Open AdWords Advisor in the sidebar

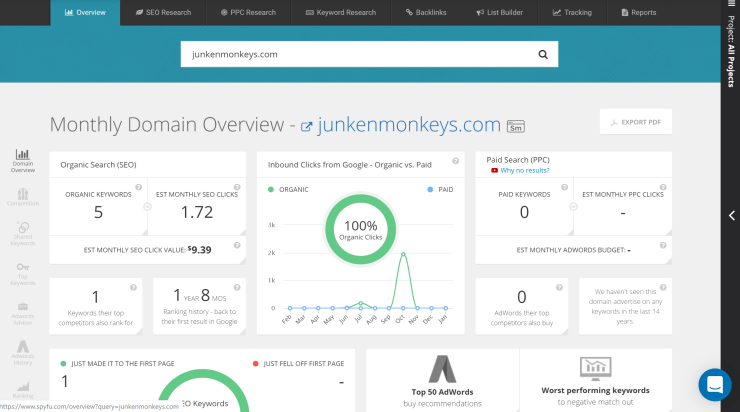click(x=22, y=313)
